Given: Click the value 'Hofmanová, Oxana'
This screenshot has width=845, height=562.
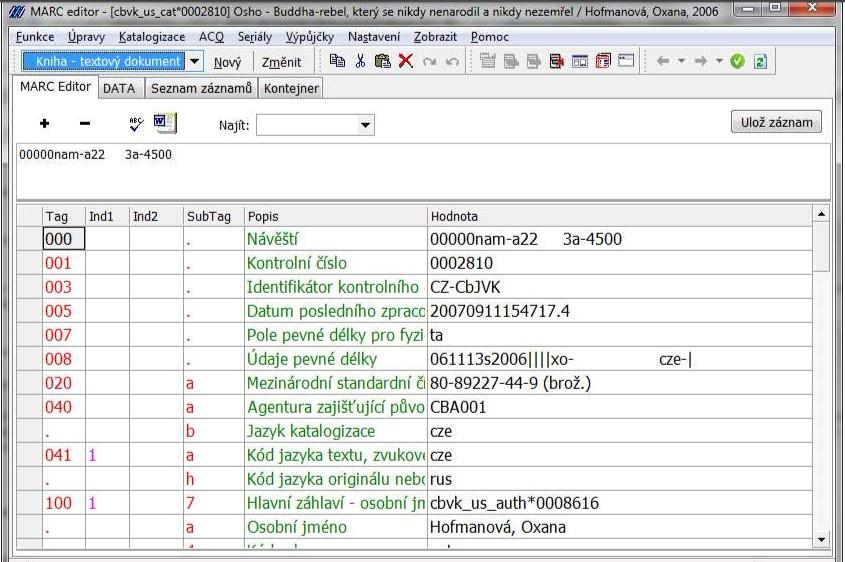Looking at the screenshot, I should pos(498,527).
